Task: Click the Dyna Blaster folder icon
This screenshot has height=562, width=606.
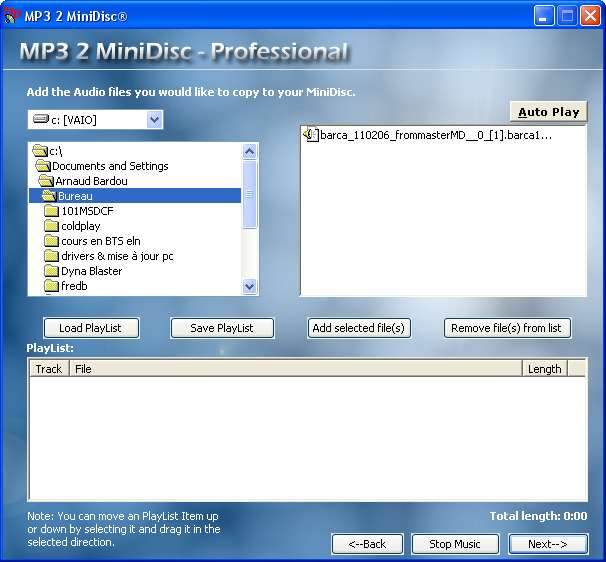Action: 51,271
